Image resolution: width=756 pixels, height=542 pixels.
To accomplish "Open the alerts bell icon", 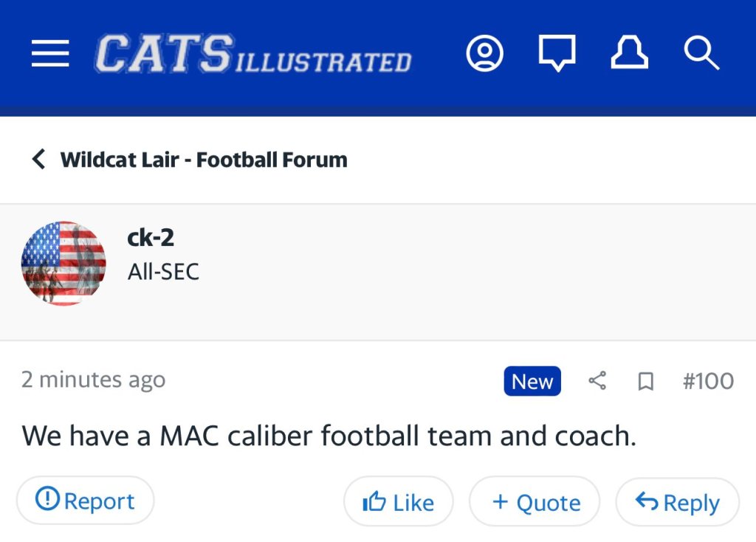I will [628, 54].
